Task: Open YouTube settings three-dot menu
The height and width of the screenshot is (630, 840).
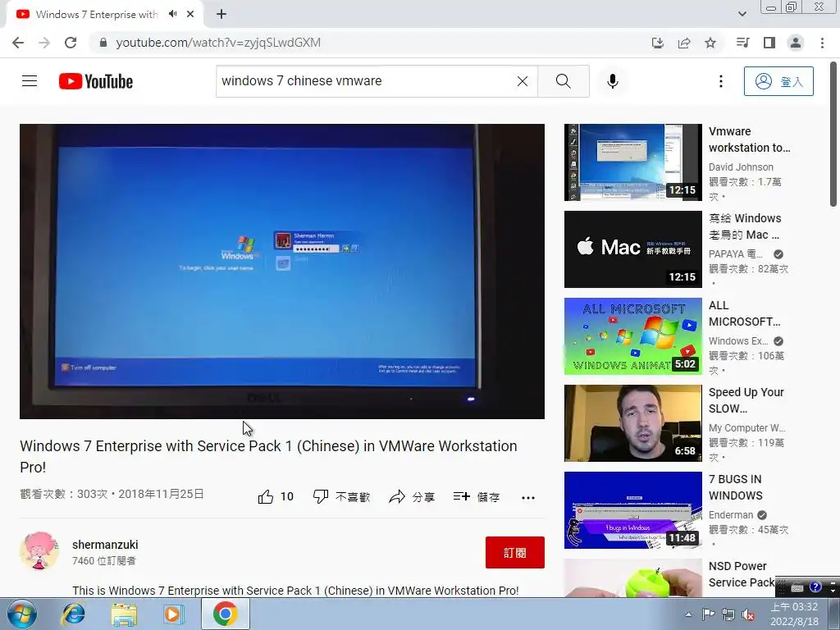Action: coord(721,81)
